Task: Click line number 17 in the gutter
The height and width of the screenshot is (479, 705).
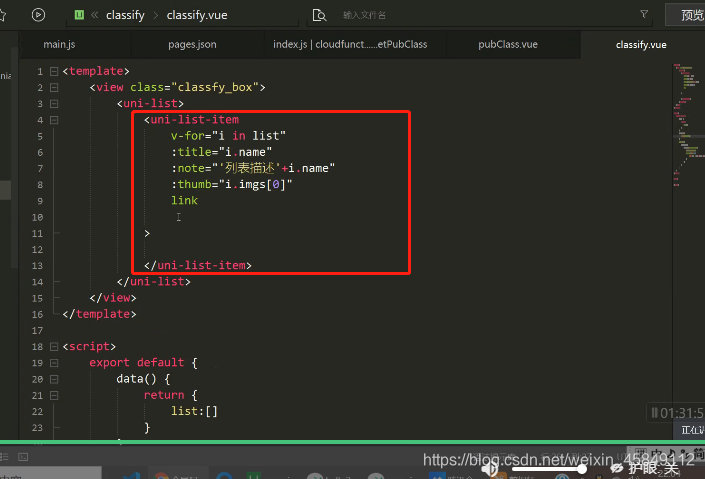Action: pyautogui.click(x=37, y=331)
